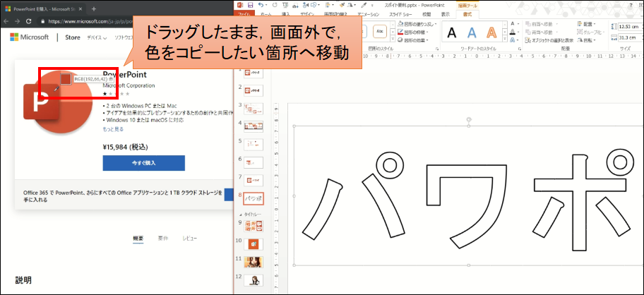The height and width of the screenshot is (295, 644).
Task: Select the 要件 tab on the store page
Action: tap(162, 238)
